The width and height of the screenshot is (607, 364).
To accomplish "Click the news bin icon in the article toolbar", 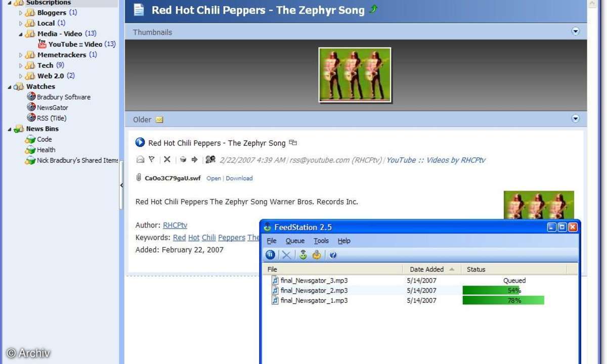I will pos(183,160).
